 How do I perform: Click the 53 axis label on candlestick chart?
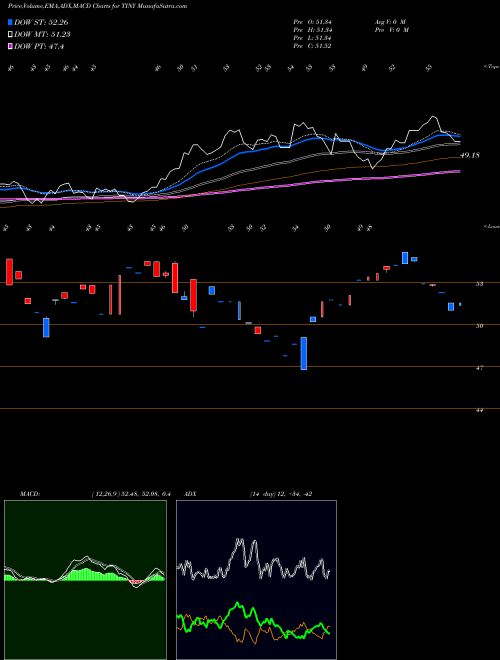[479, 284]
